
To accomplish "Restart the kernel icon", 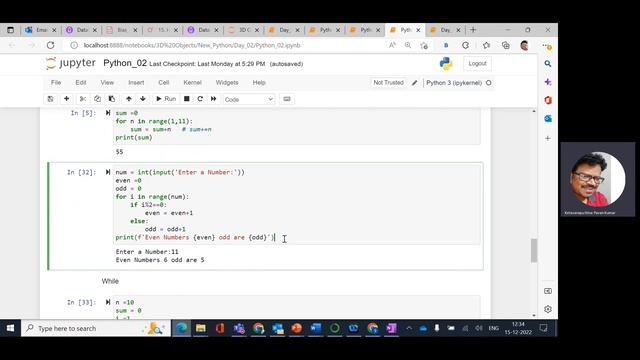I will pyautogui.click(x=200, y=99).
